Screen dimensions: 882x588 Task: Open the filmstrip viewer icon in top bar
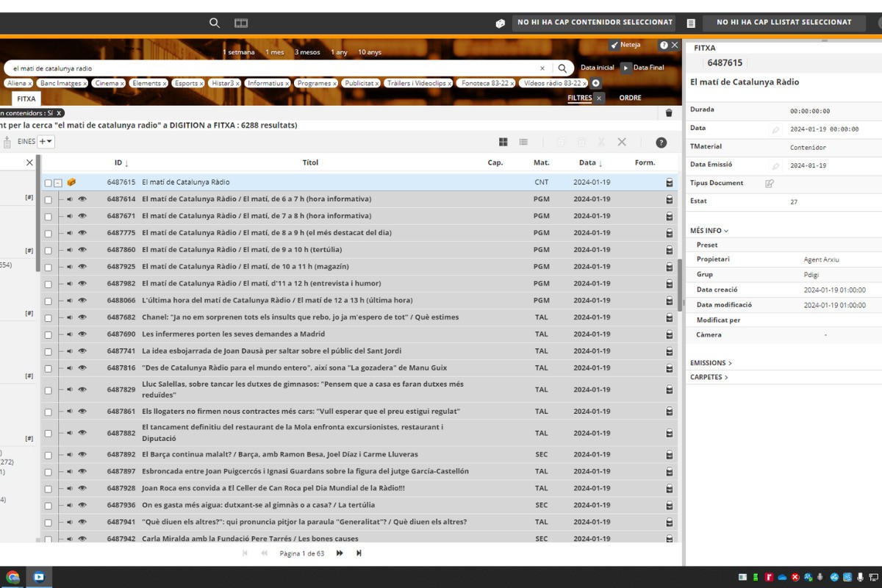point(241,23)
